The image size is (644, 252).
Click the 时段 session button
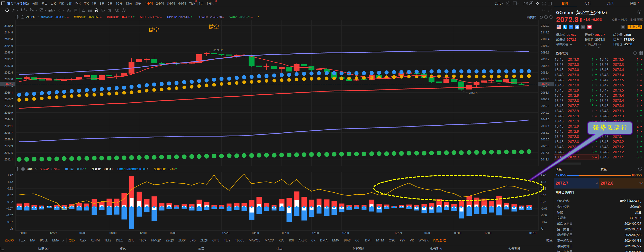[x=549, y=240]
